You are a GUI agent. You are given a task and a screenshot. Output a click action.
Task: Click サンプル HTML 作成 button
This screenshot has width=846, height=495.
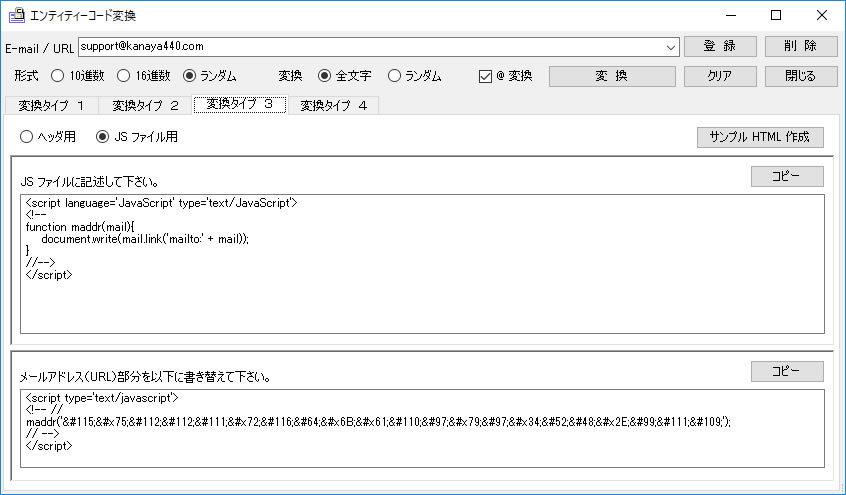[760, 137]
